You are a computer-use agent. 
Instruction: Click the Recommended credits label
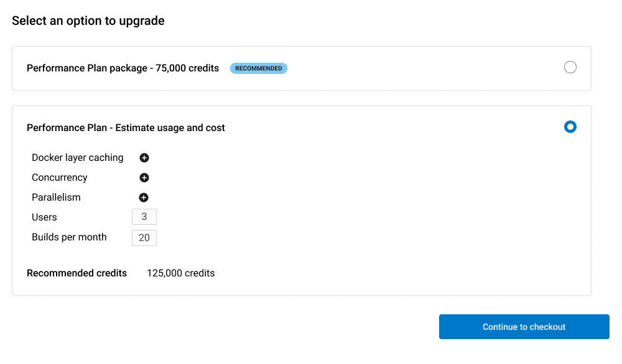point(77,273)
